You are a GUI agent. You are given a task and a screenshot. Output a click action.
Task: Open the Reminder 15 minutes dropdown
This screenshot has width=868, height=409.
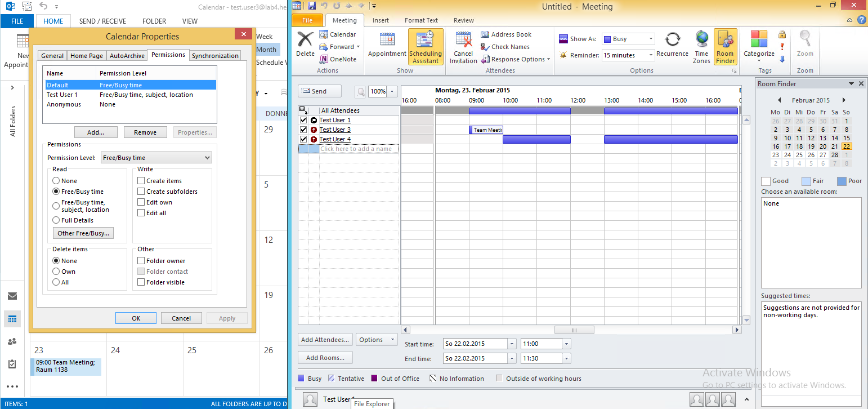pos(651,55)
